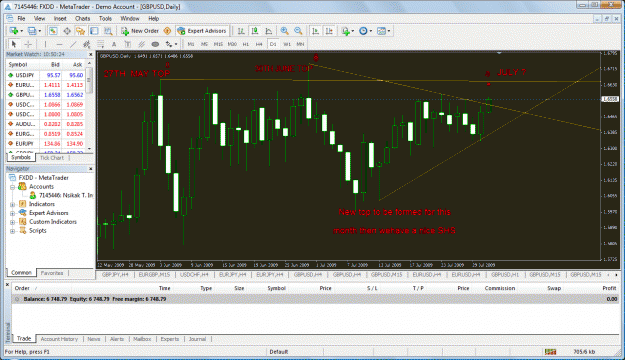Close the Navigator panel
The image size is (625, 360).
90,169
